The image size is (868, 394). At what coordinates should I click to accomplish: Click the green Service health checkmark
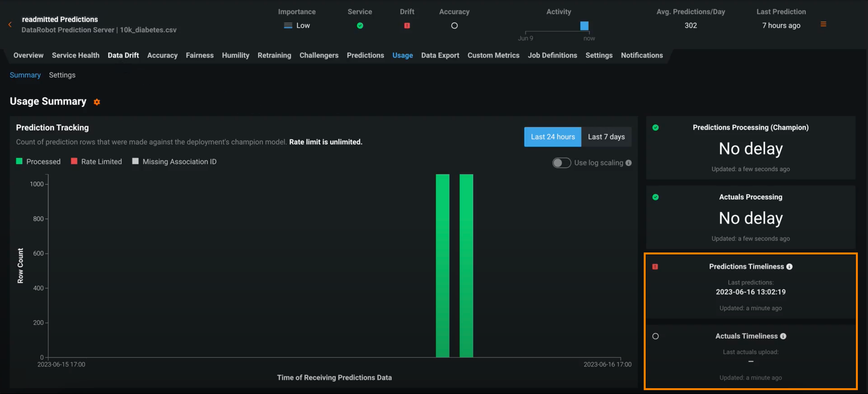(x=360, y=26)
